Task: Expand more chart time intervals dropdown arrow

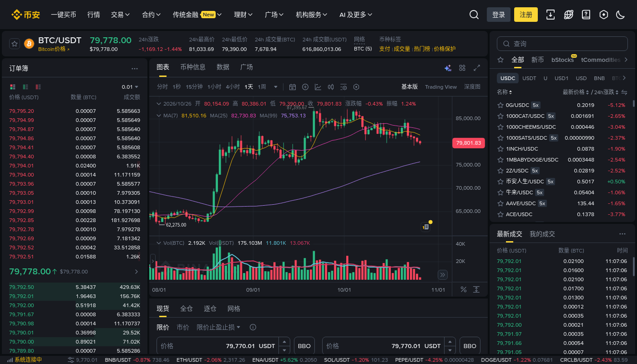Action: 275,87
